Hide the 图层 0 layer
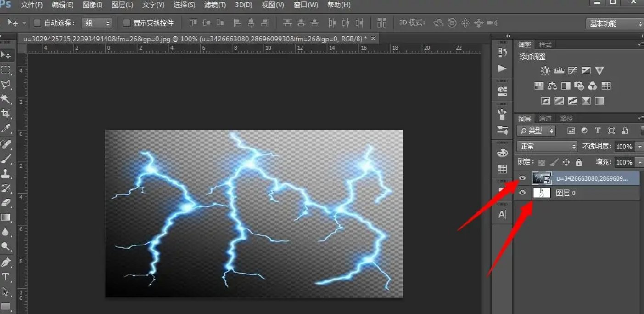Screen dimensions: 644x314 522,193
